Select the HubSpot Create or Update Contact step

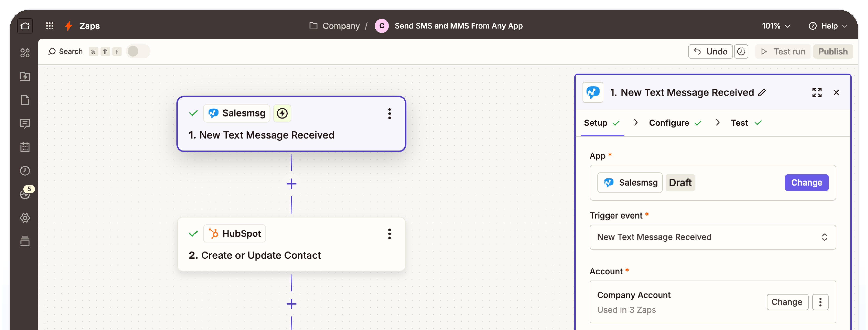coord(291,244)
